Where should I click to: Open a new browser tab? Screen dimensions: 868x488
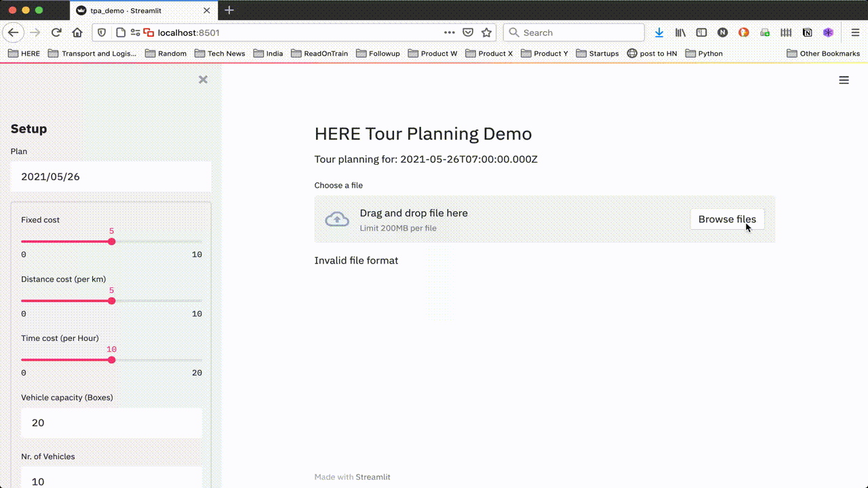point(229,10)
